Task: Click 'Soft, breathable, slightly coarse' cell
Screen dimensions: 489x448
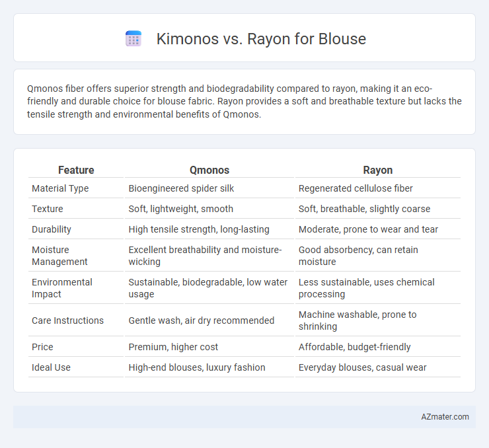Action: click(364, 209)
